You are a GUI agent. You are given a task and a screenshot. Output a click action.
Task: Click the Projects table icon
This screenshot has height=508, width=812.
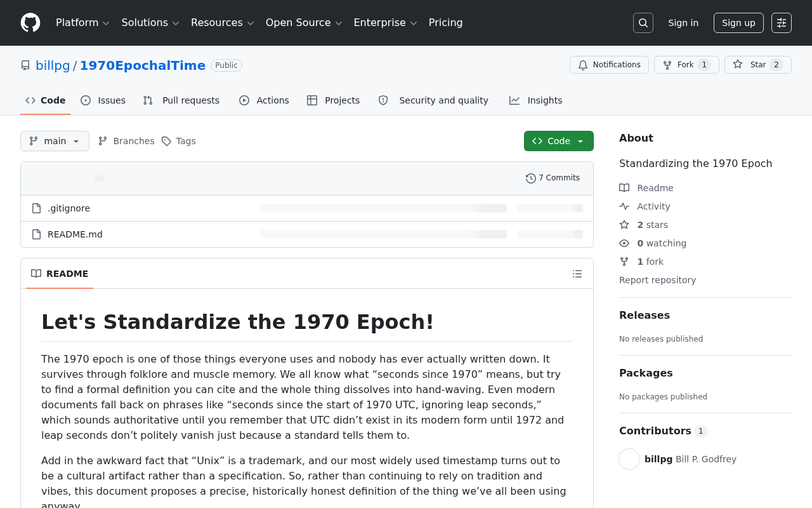[312, 100]
